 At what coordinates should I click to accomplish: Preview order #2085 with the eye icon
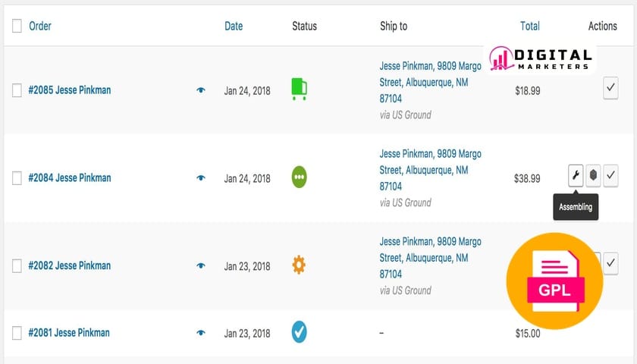click(x=201, y=90)
